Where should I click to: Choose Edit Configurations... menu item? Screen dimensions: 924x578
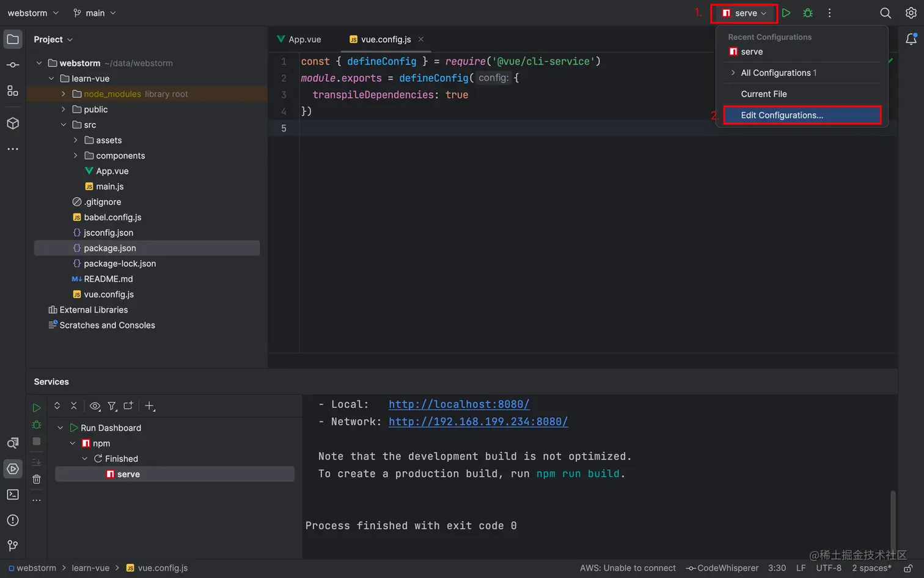tap(802, 115)
